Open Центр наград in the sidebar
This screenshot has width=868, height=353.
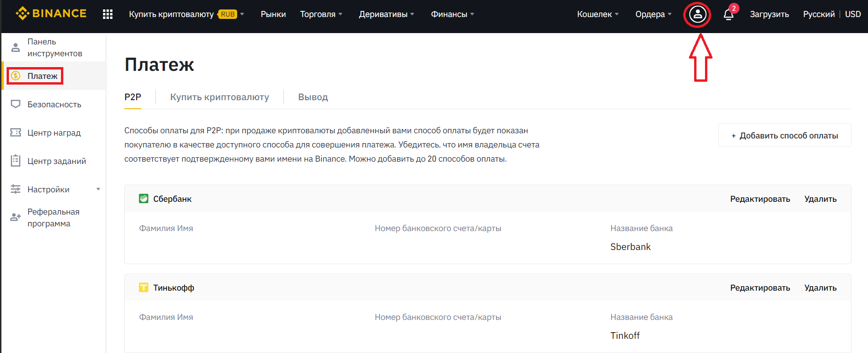coord(53,132)
